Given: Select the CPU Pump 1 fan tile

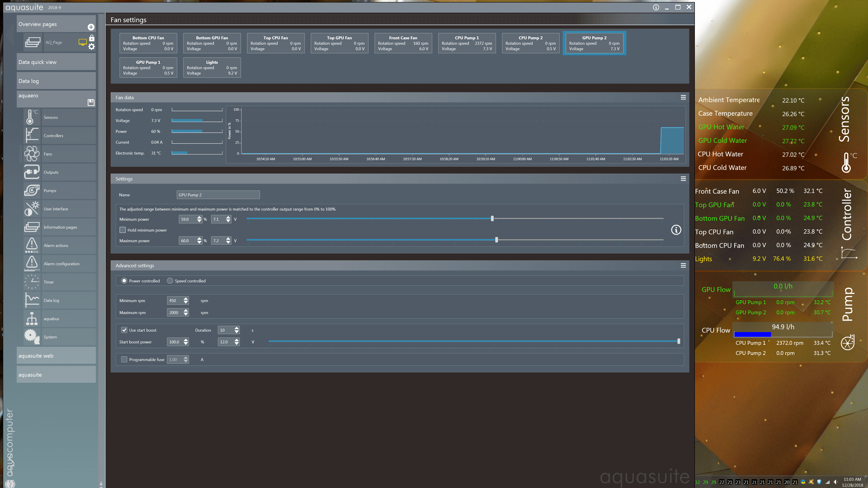Looking at the screenshot, I should coord(467,43).
